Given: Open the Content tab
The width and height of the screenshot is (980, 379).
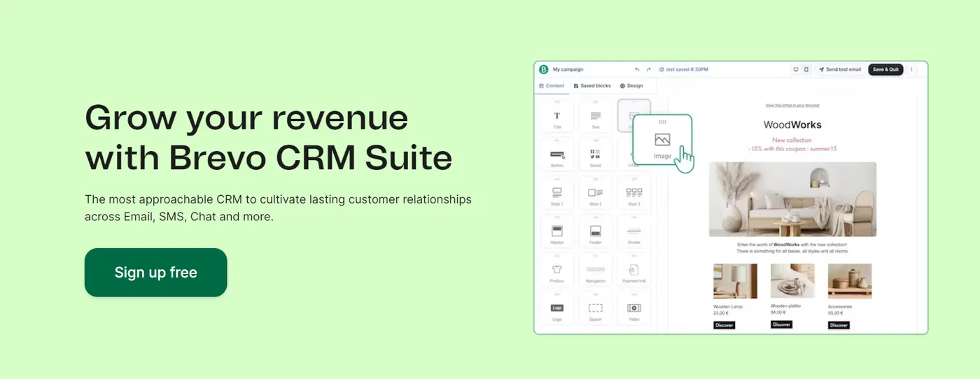Looking at the screenshot, I should (x=552, y=86).
